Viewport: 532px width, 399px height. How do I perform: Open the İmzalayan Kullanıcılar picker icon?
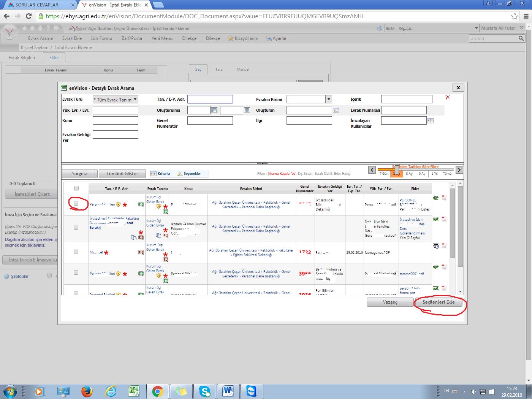430,121
